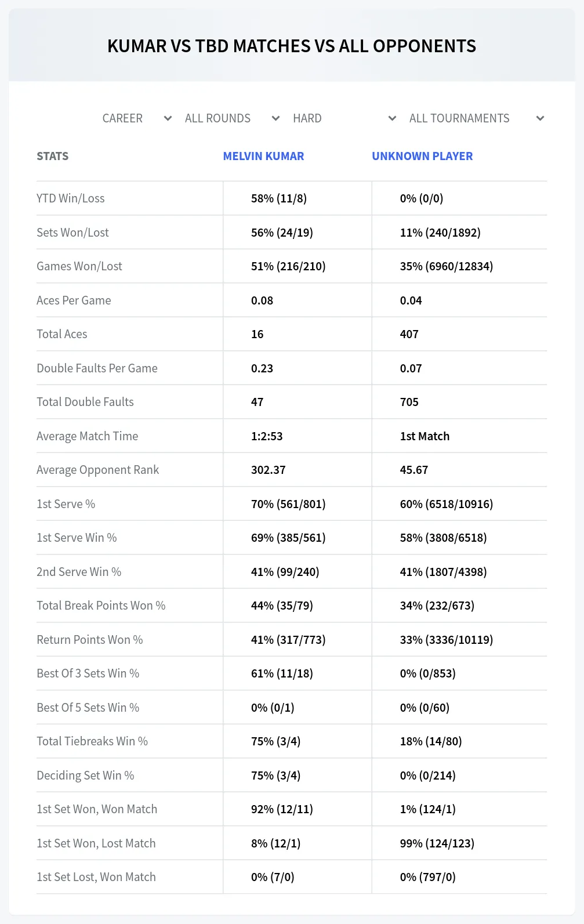Open the HARD surface dropdown
584x924 pixels.
click(343, 118)
